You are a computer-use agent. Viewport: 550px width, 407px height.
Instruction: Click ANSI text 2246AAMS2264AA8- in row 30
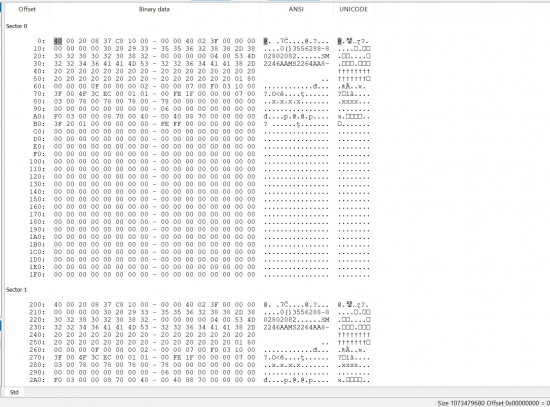tap(296, 64)
